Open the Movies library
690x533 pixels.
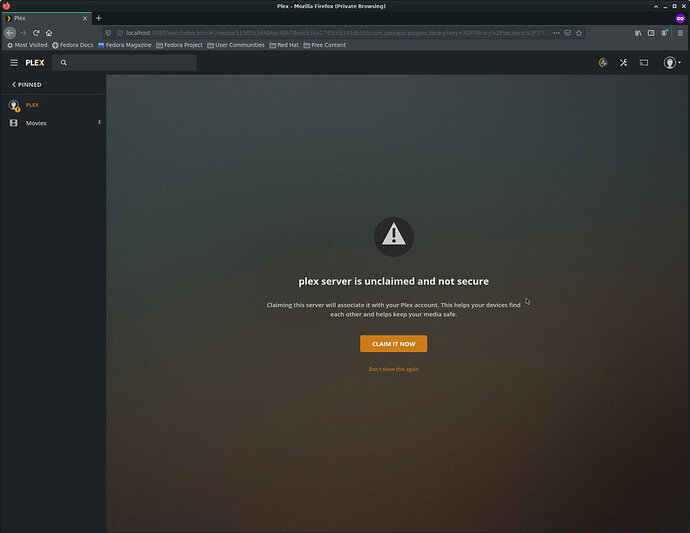click(x=36, y=123)
